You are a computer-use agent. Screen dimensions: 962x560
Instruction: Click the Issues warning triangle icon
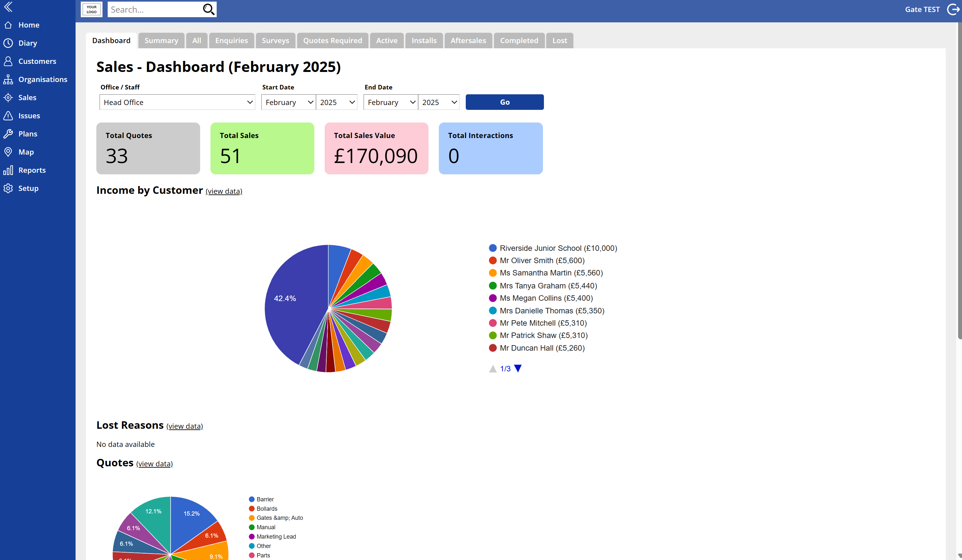[8, 116]
